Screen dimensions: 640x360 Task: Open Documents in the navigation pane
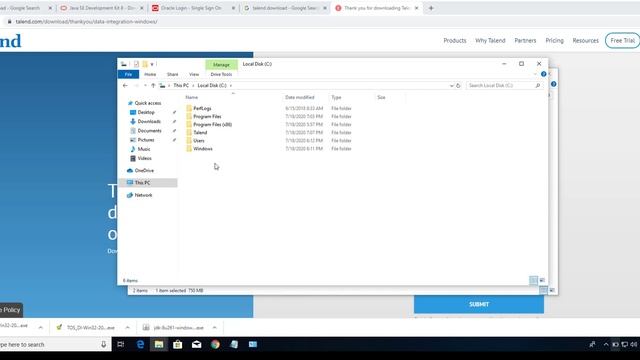coord(149,131)
